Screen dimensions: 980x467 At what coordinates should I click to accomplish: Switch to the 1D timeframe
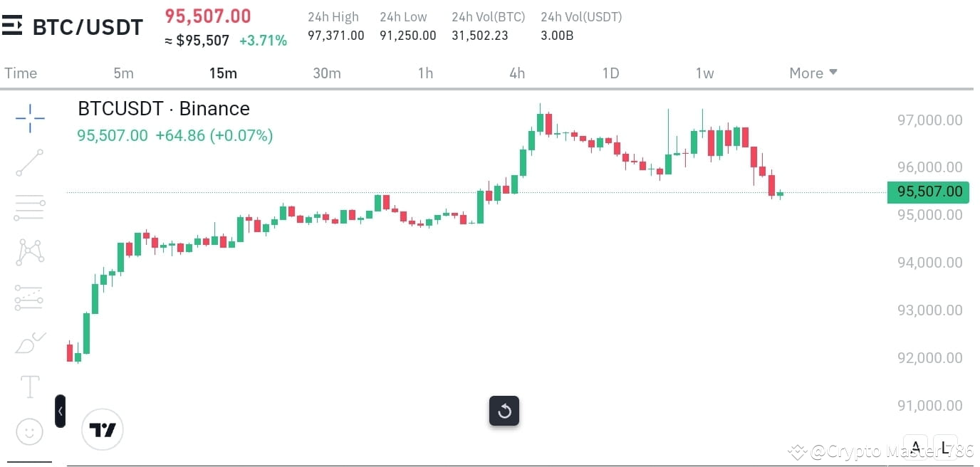point(610,73)
